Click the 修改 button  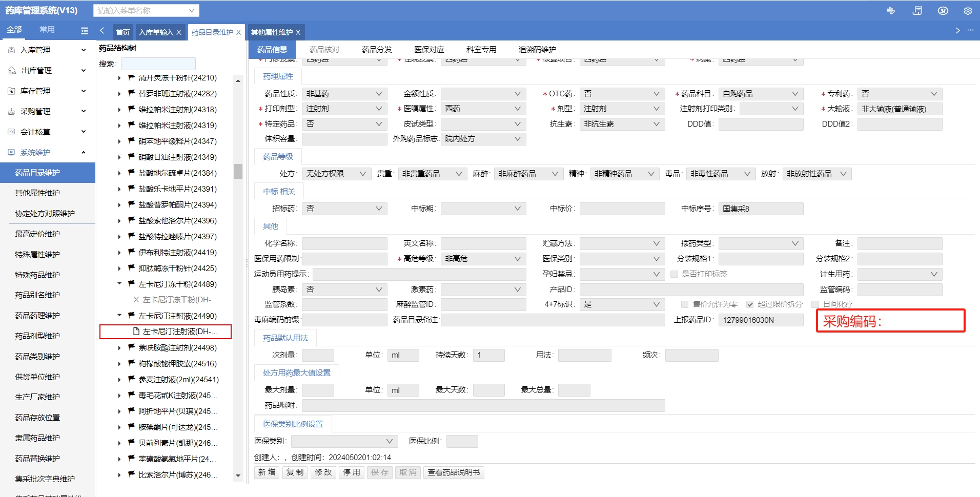click(x=323, y=472)
